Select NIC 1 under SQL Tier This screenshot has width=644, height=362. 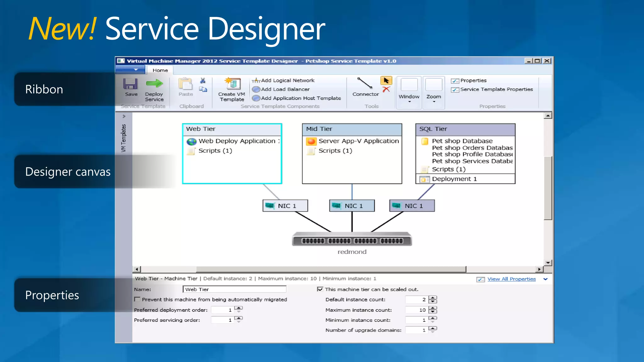pos(412,206)
